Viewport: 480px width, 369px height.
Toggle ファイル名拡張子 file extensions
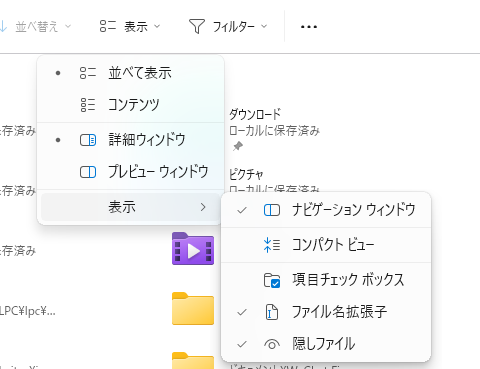coord(326,312)
